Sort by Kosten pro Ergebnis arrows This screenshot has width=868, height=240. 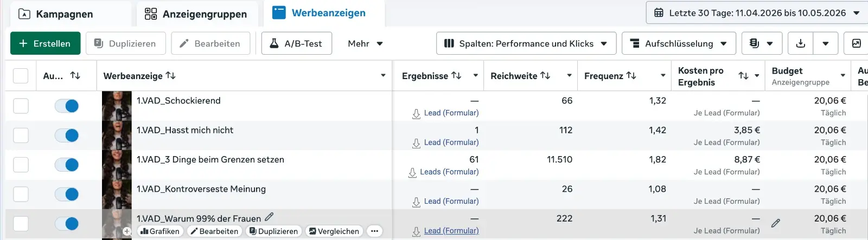(x=744, y=76)
